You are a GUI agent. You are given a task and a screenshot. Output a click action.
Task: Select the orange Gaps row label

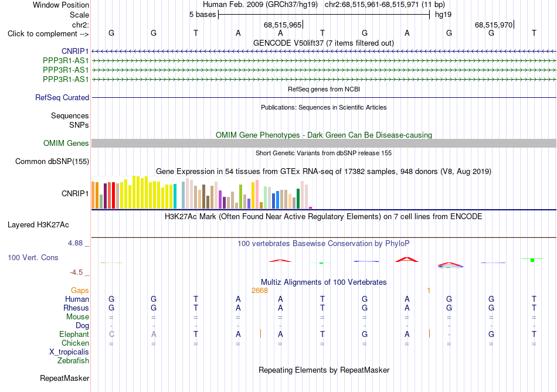(80, 291)
